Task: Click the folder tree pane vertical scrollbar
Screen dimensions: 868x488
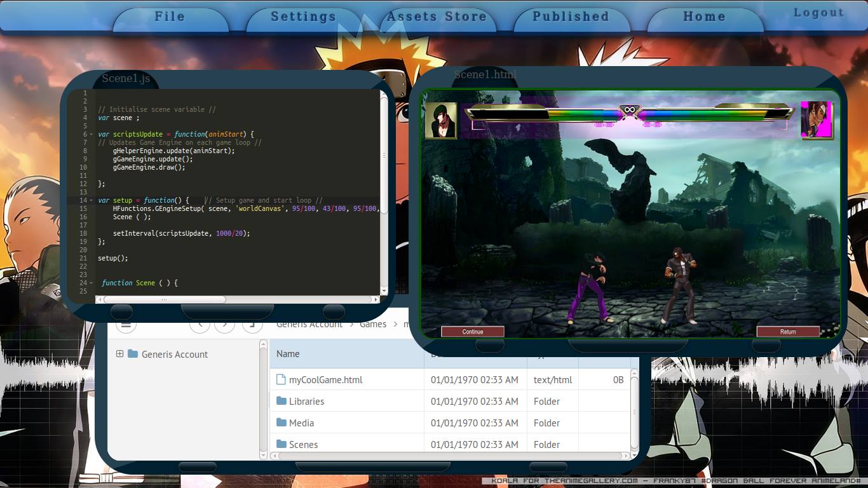Action: pos(264,399)
